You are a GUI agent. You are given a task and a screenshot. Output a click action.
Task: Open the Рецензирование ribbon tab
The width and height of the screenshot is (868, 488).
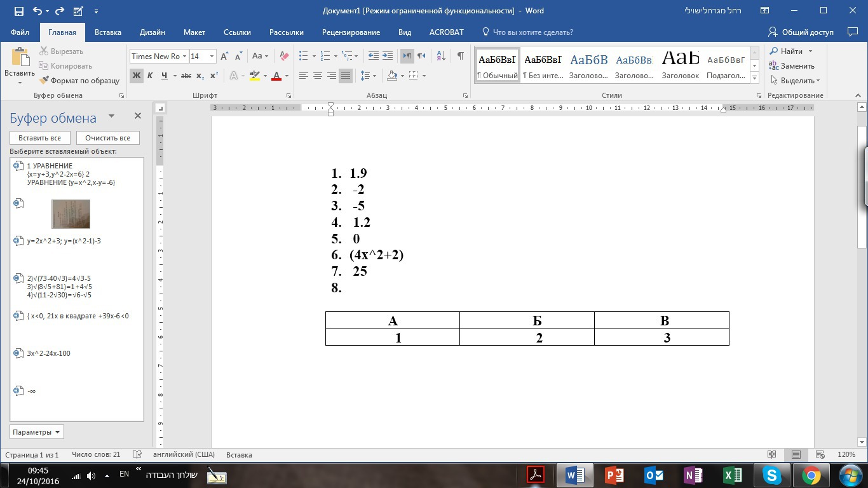351,32
